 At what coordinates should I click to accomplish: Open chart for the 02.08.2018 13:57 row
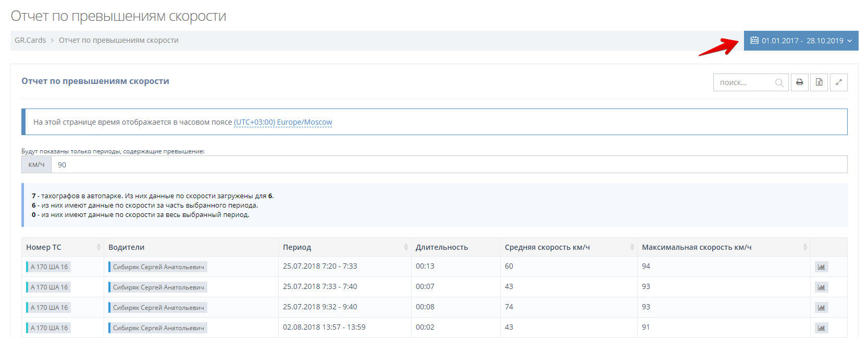point(821,328)
